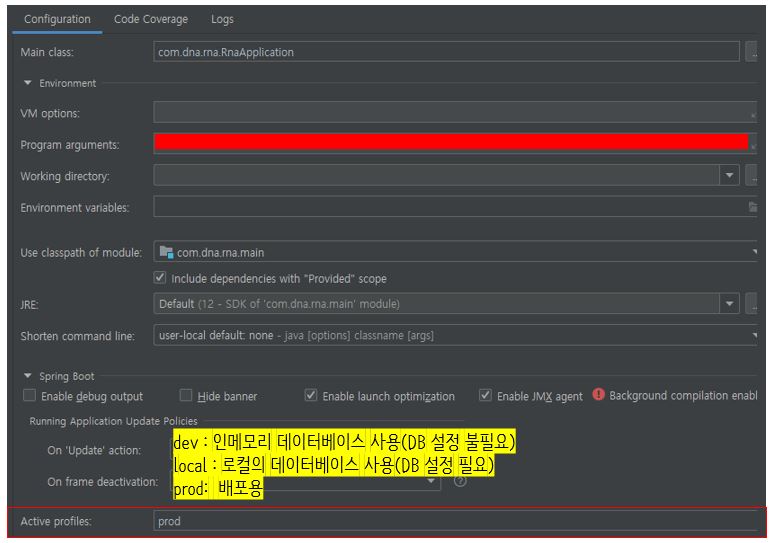Toggle the Hide banner checkbox
Screen dimensions: 774x543
(186, 395)
